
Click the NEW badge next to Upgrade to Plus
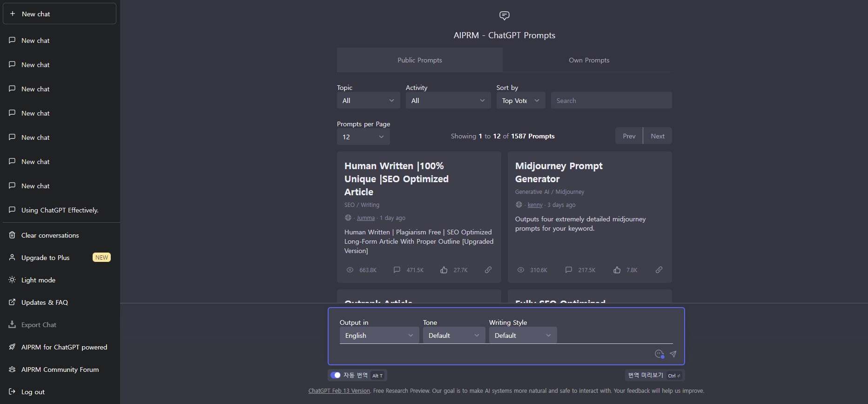point(101,257)
